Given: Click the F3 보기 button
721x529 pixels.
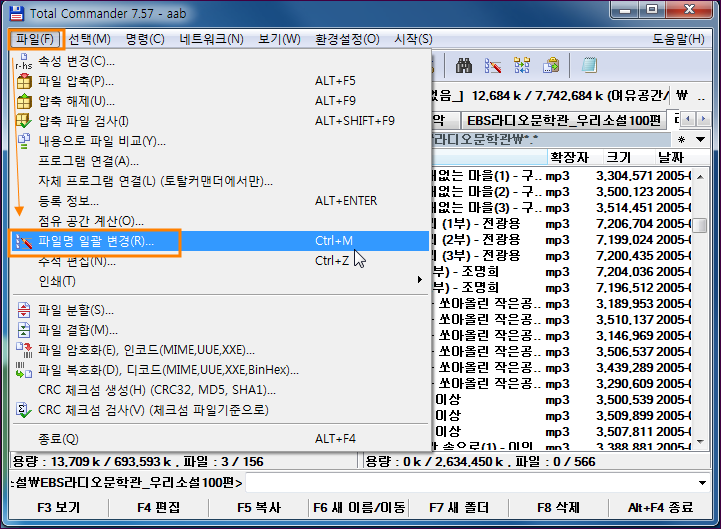Looking at the screenshot, I should point(58,507).
